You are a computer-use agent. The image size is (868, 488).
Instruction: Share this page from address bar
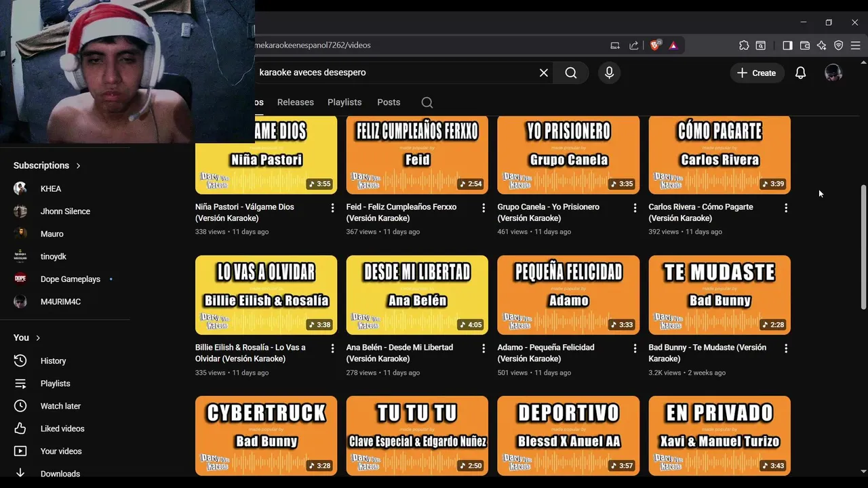pyautogui.click(x=634, y=45)
